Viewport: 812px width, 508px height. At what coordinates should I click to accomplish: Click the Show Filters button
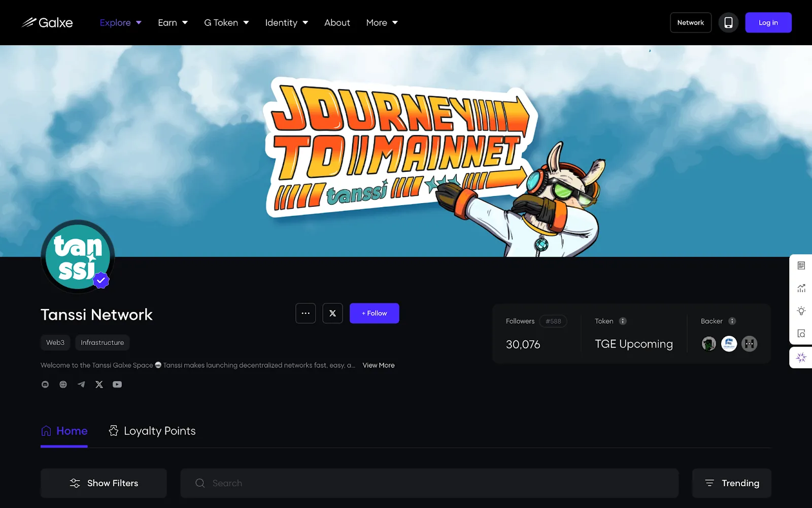pos(104,483)
